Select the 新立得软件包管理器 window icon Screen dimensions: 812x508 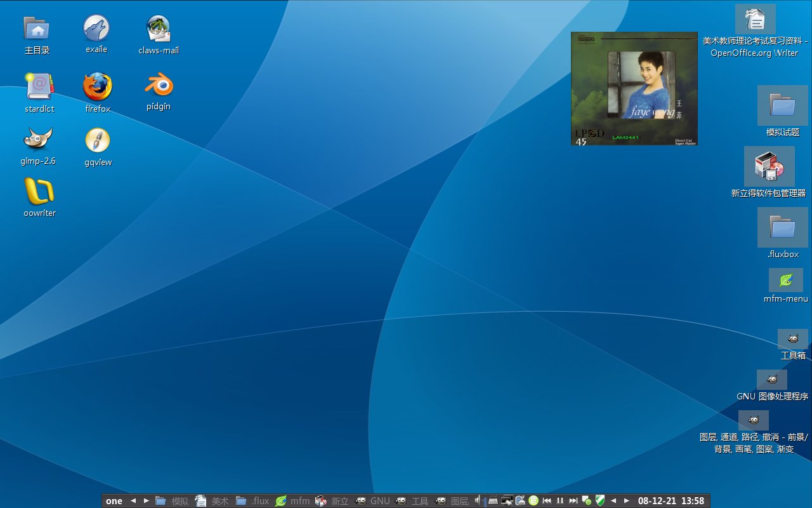point(769,166)
